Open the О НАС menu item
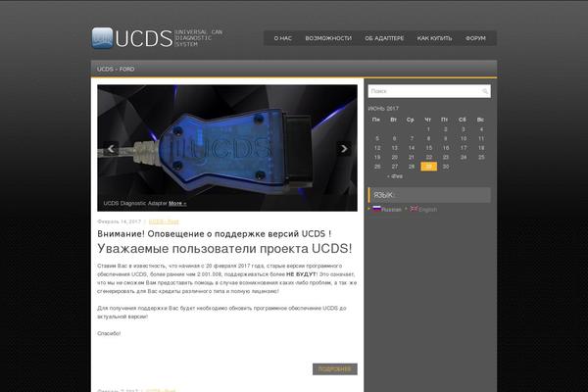 point(283,38)
